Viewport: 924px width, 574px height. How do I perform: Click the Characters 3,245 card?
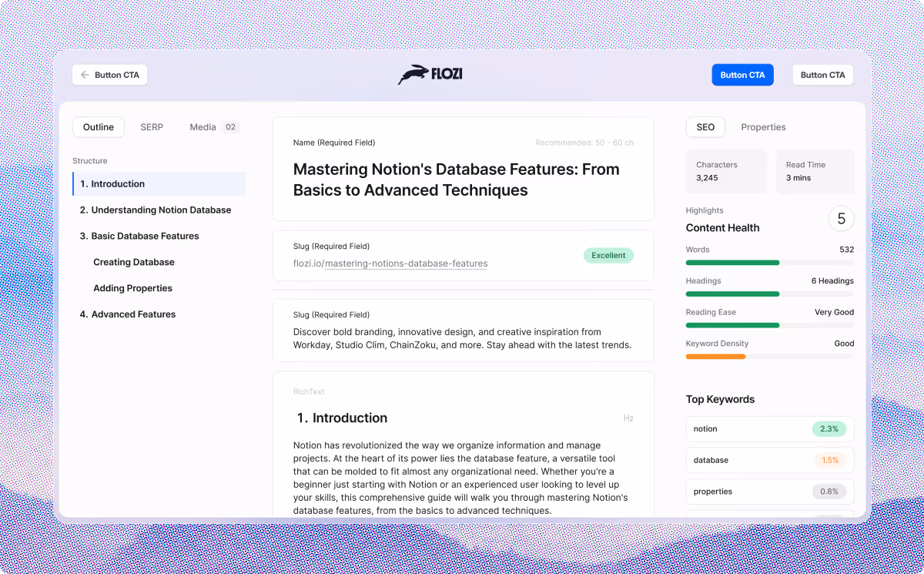726,171
